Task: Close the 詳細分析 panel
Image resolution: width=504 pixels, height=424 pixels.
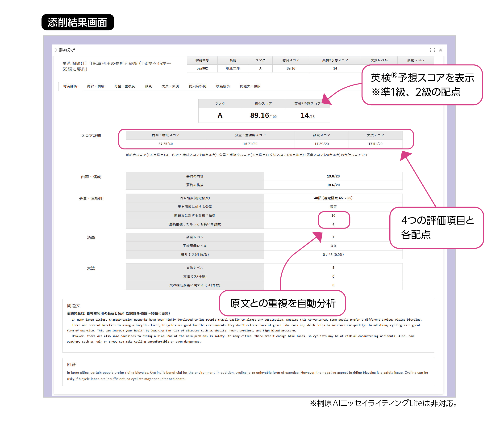Action: click(x=440, y=50)
